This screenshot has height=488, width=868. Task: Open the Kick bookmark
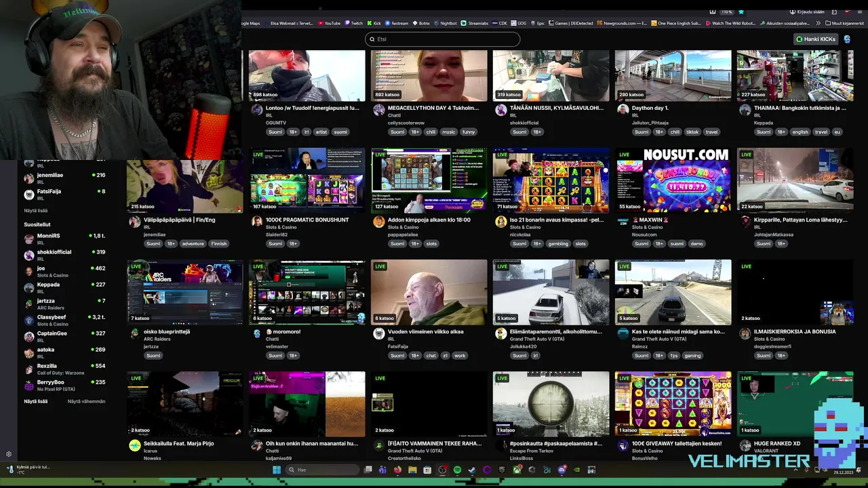[x=374, y=23]
